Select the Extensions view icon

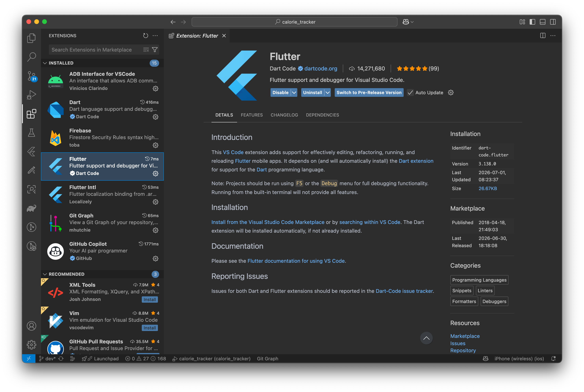click(x=32, y=114)
